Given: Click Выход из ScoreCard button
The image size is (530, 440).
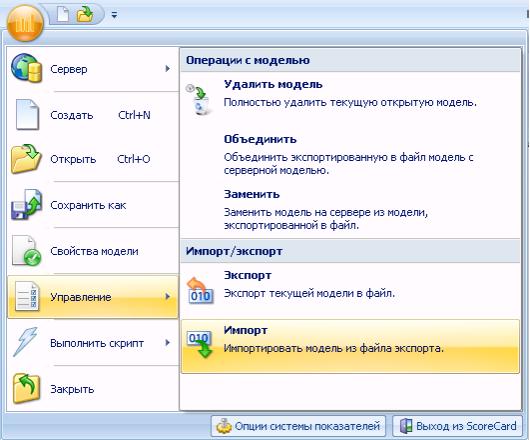Looking at the screenshot, I should (x=458, y=426).
